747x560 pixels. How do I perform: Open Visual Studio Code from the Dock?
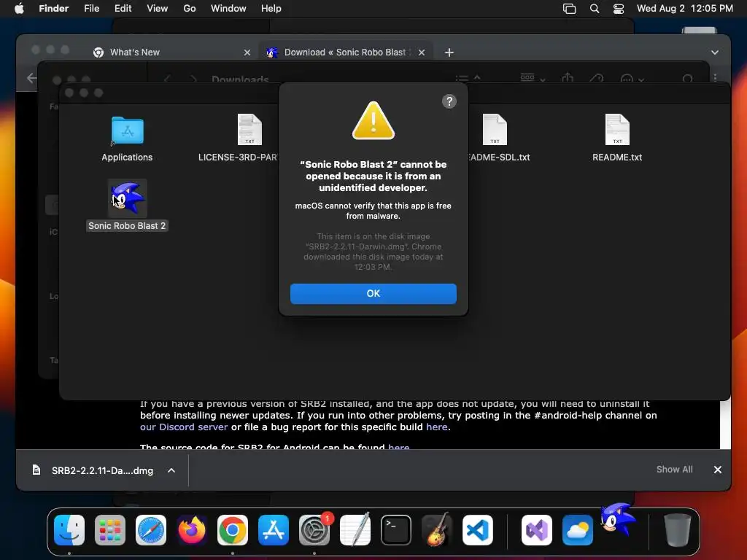tap(477, 530)
